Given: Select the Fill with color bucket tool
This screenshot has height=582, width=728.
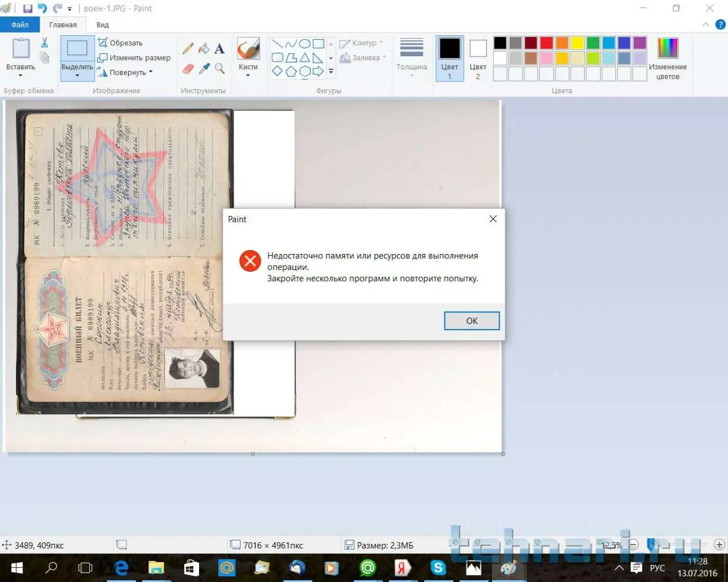Looking at the screenshot, I should [204, 49].
